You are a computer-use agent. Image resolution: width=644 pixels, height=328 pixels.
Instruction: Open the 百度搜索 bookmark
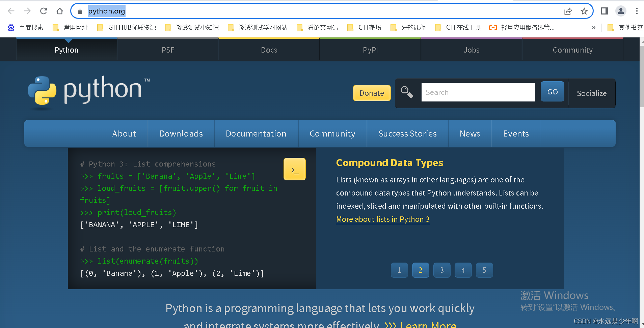tap(26, 28)
